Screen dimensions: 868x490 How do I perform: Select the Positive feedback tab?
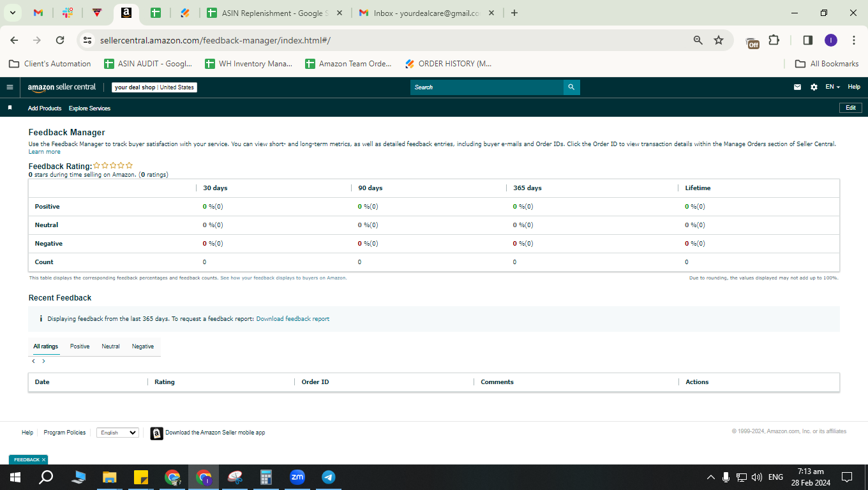coord(80,346)
